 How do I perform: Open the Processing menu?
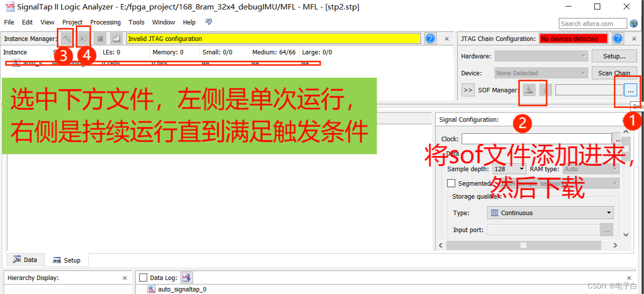coord(105,22)
